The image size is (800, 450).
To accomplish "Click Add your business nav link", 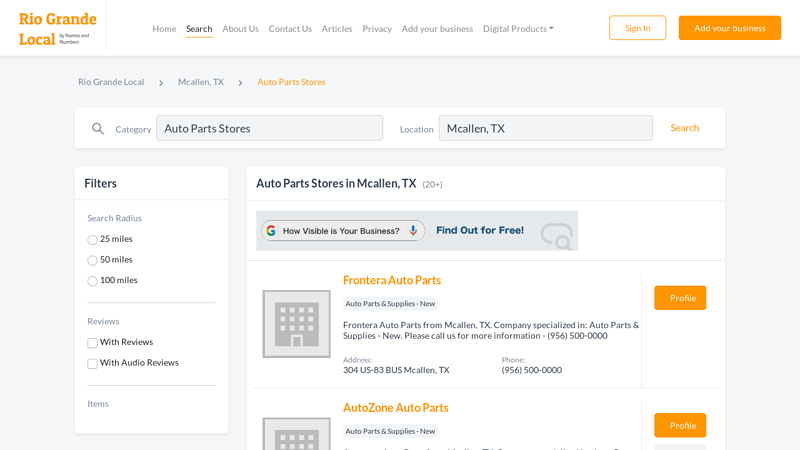I will (437, 29).
